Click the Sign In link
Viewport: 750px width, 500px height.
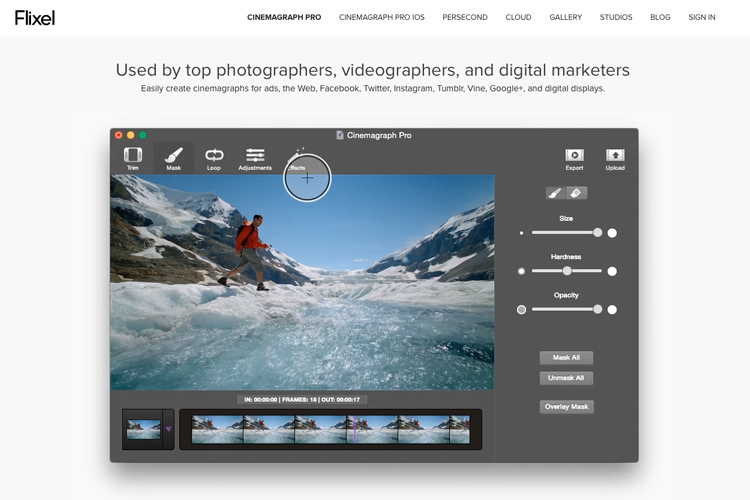702,17
